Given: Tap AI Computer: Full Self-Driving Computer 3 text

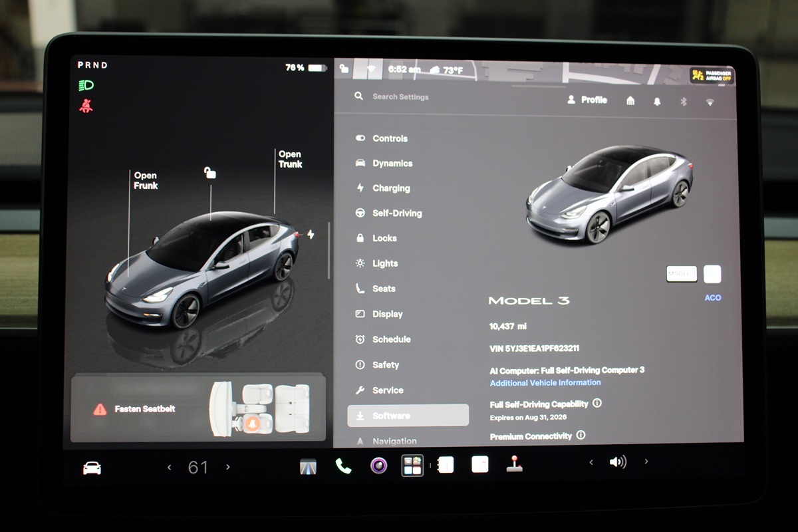Looking at the screenshot, I should (567, 370).
